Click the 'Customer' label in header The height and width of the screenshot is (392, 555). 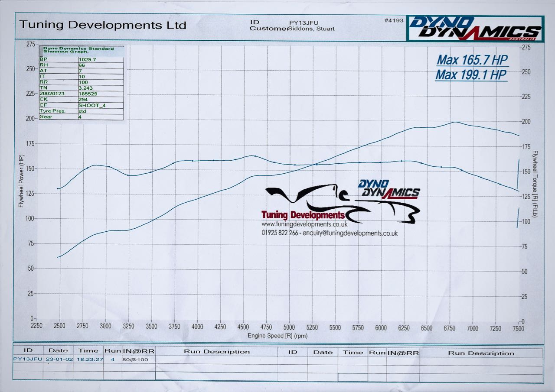tap(268, 29)
